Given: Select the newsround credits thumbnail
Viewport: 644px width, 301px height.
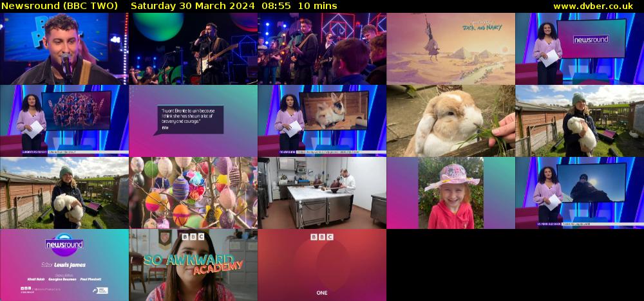Looking at the screenshot, I should pos(64,265).
